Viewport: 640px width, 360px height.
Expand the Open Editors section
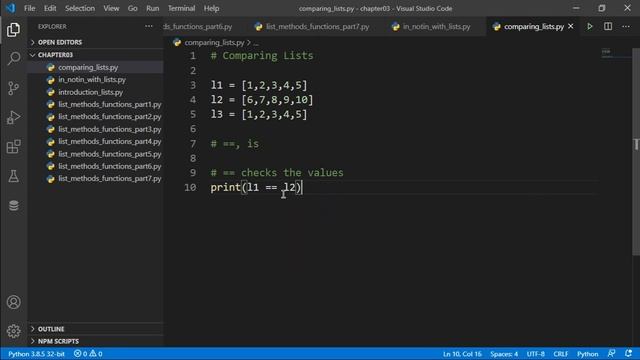pyautogui.click(x=96, y=42)
